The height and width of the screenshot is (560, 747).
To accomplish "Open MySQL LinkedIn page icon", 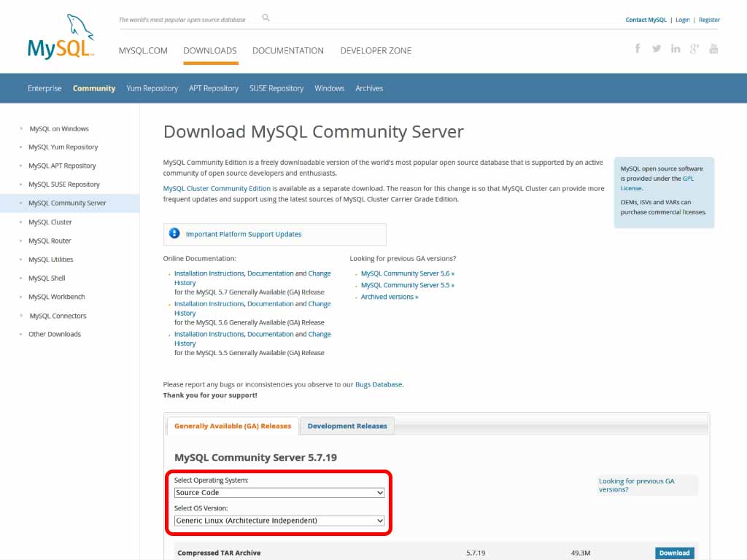I will point(676,49).
